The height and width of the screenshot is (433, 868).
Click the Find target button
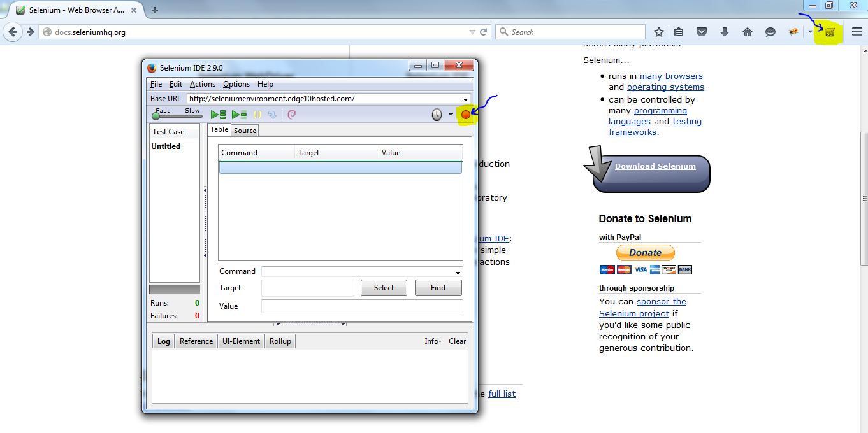438,288
